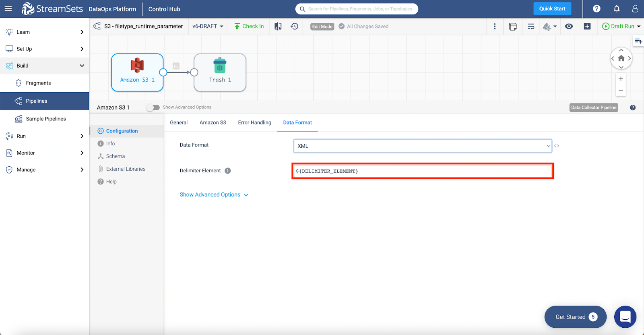The image size is (644, 335).
Task: Zoom out the canvas with minus
Action: (x=621, y=90)
